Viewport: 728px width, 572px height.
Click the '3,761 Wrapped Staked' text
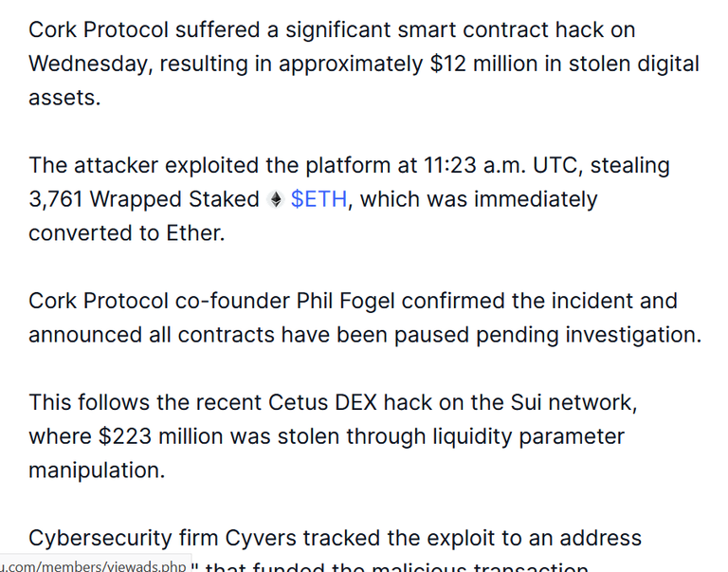click(144, 200)
